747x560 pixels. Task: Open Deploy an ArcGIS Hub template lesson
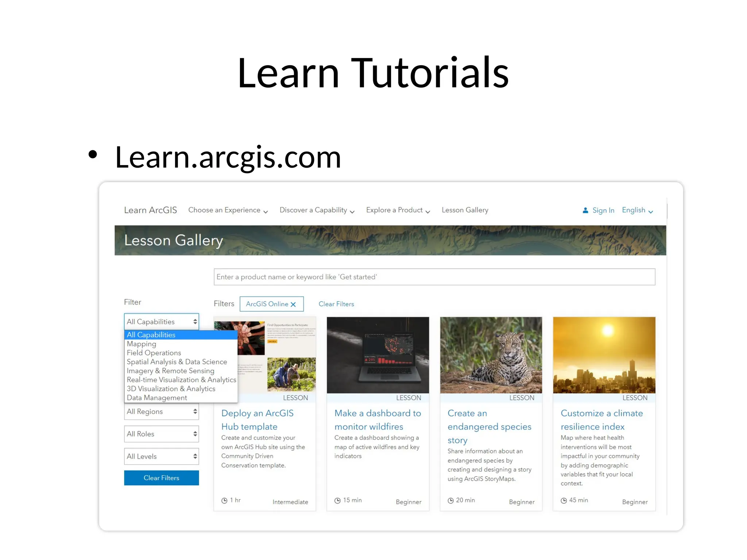pyautogui.click(x=258, y=420)
